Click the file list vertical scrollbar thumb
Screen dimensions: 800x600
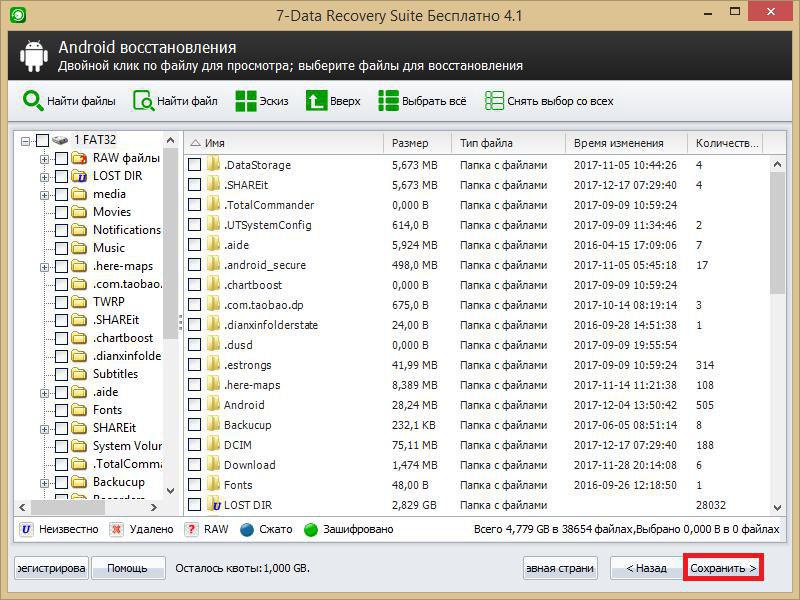(x=777, y=233)
